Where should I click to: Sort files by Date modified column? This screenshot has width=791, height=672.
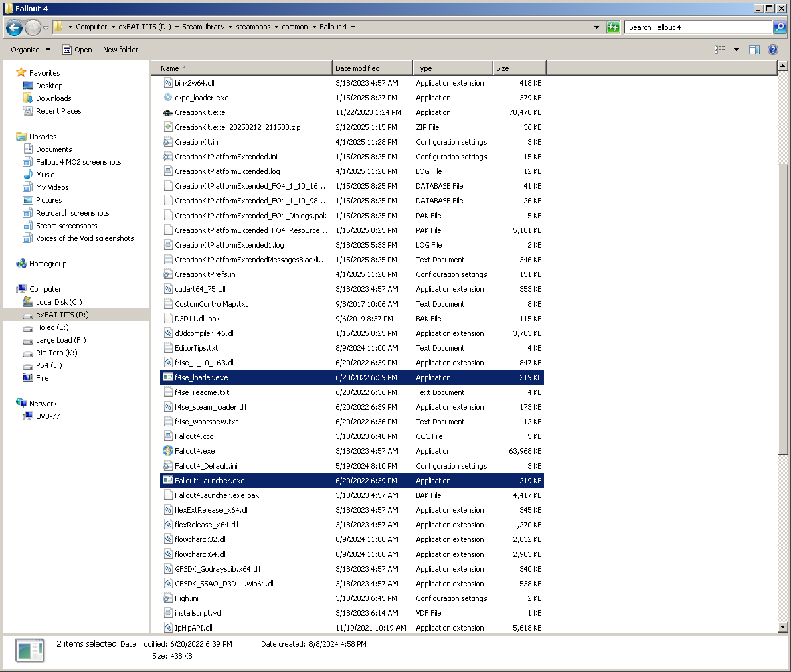pos(372,68)
